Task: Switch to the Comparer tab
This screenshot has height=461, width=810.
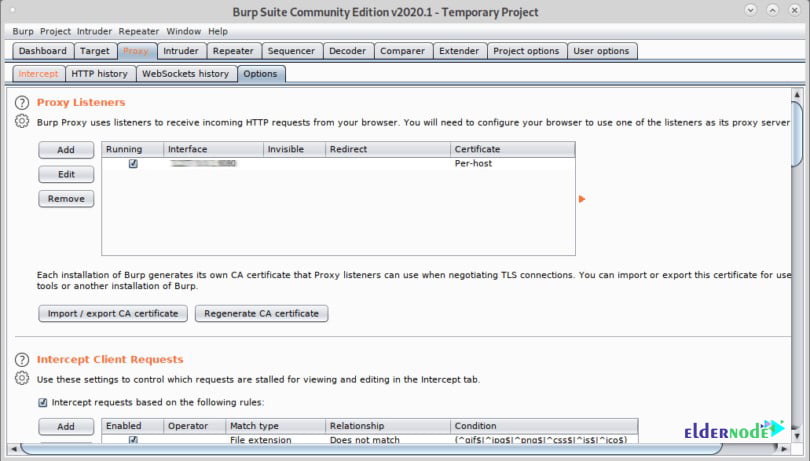Action: [402, 51]
